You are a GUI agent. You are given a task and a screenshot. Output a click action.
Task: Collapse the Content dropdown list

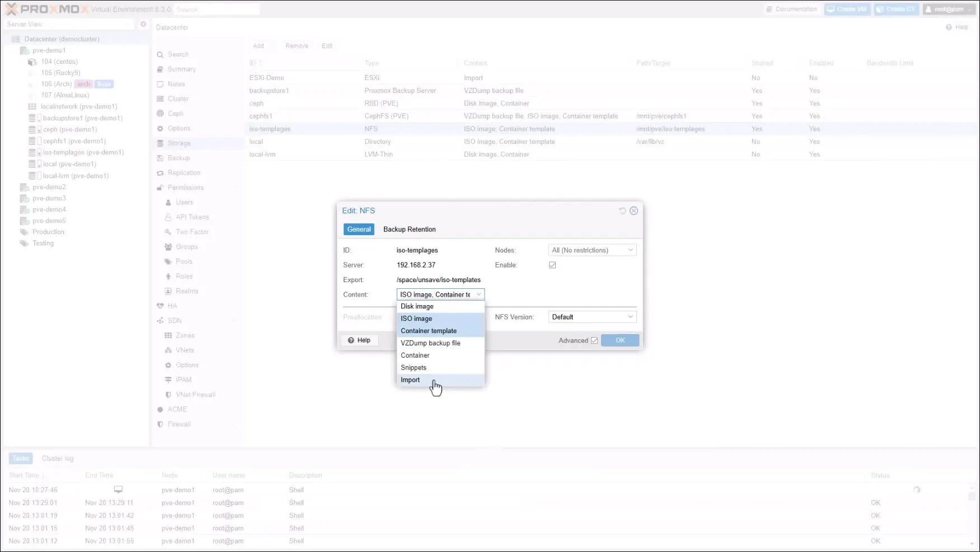click(x=479, y=294)
